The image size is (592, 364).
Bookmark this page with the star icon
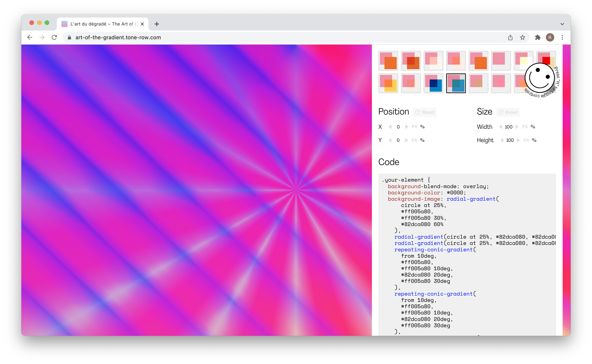pyautogui.click(x=522, y=37)
